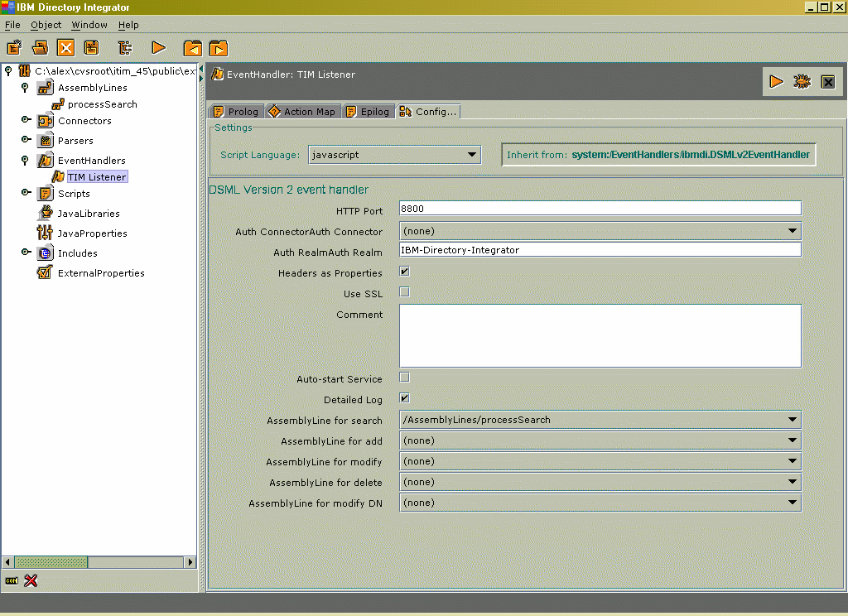Run the TIM Listener EventHandler with play icon
Viewport: 848px width, 616px height.
(x=776, y=81)
